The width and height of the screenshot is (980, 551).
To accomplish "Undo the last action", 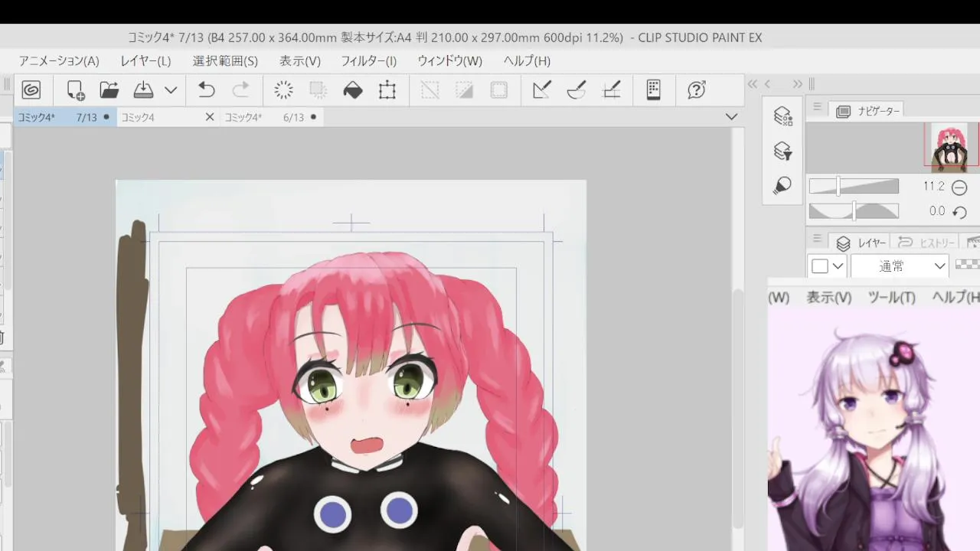I will 206,90.
